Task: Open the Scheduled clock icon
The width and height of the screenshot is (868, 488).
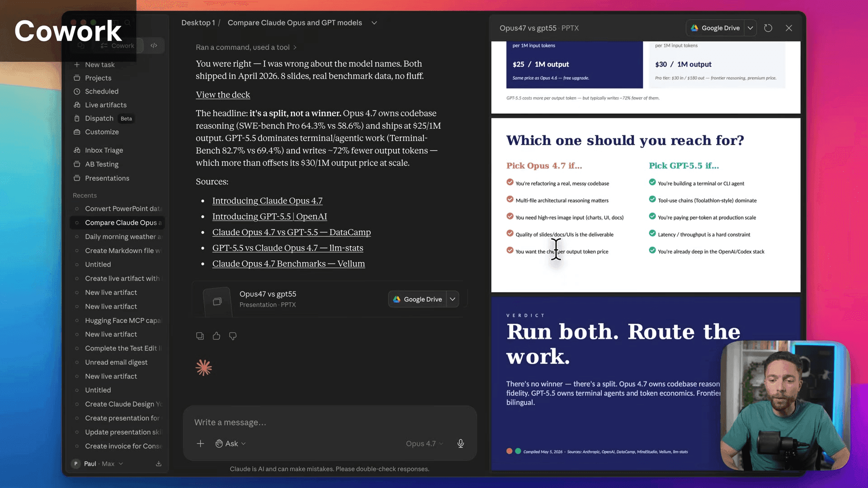Action: (77, 91)
